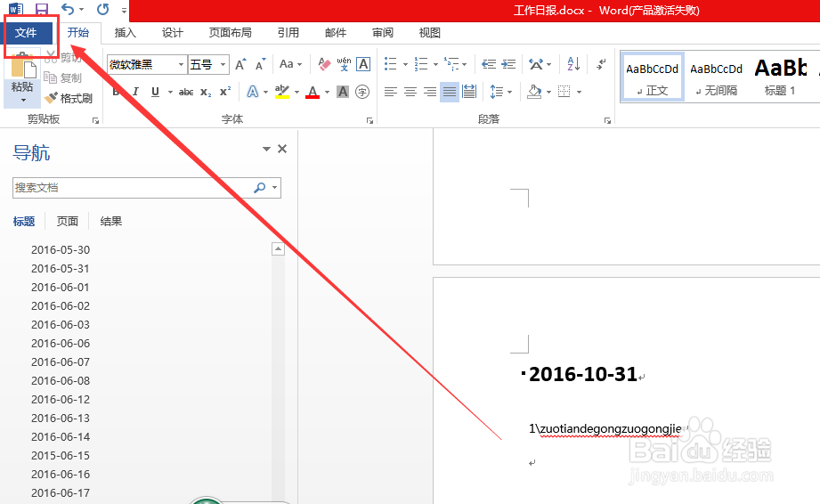Toggle italic formatting
The image size is (820, 504).
135,92
